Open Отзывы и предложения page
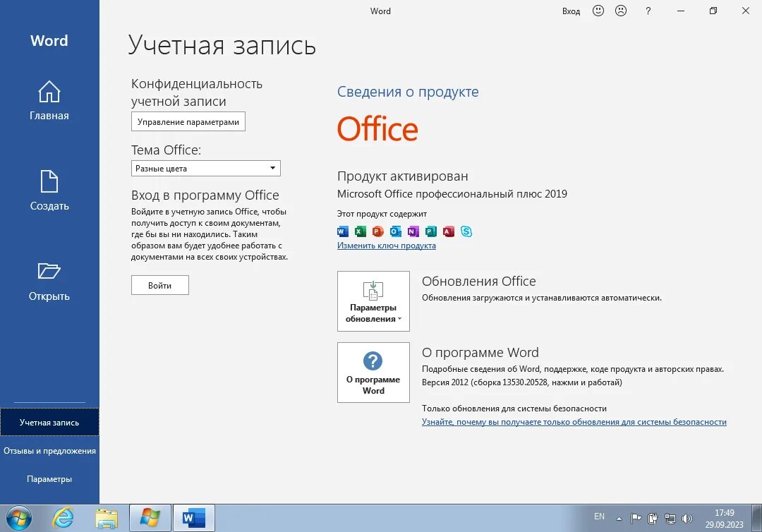This screenshot has height=532, width=762. [49, 450]
